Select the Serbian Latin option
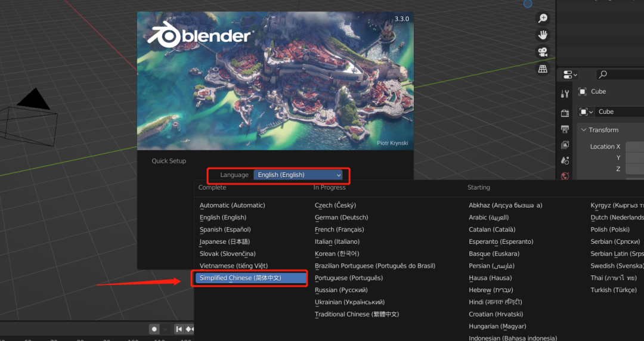Image resolution: width=644 pixels, height=341 pixels. click(617, 254)
